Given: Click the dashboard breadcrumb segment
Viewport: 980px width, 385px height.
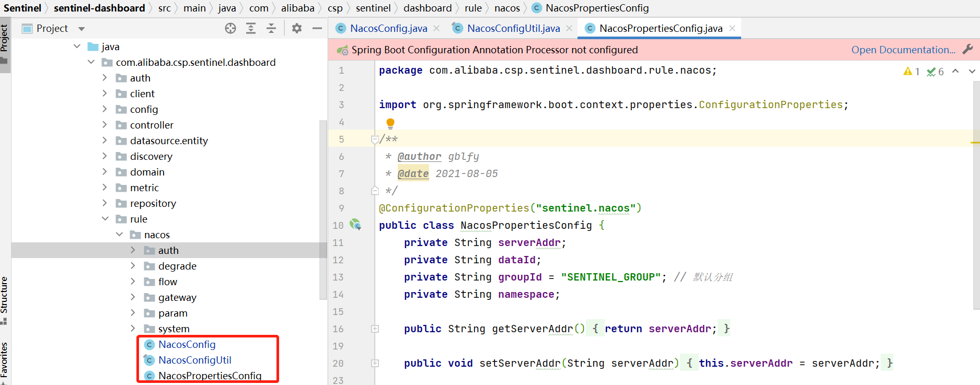Looking at the screenshot, I should 428,8.
